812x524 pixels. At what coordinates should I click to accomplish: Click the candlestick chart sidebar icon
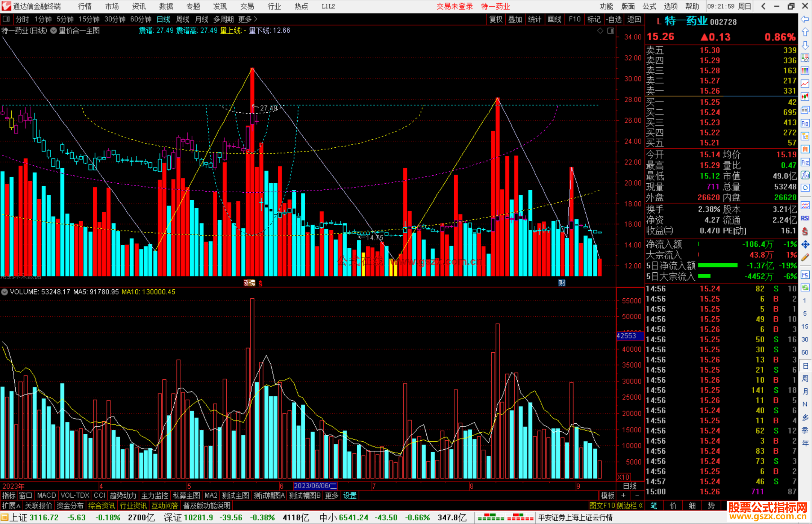pyautogui.click(x=805, y=97)
